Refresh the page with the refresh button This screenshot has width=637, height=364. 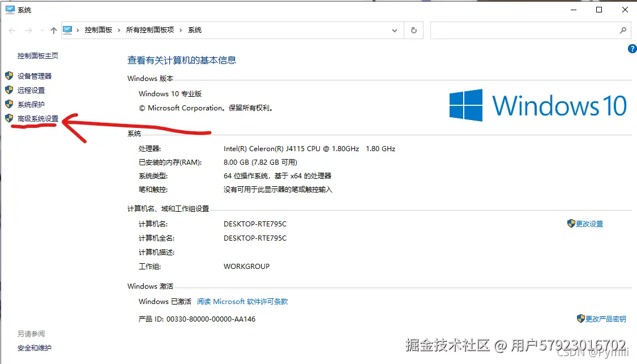coord(413,30)
